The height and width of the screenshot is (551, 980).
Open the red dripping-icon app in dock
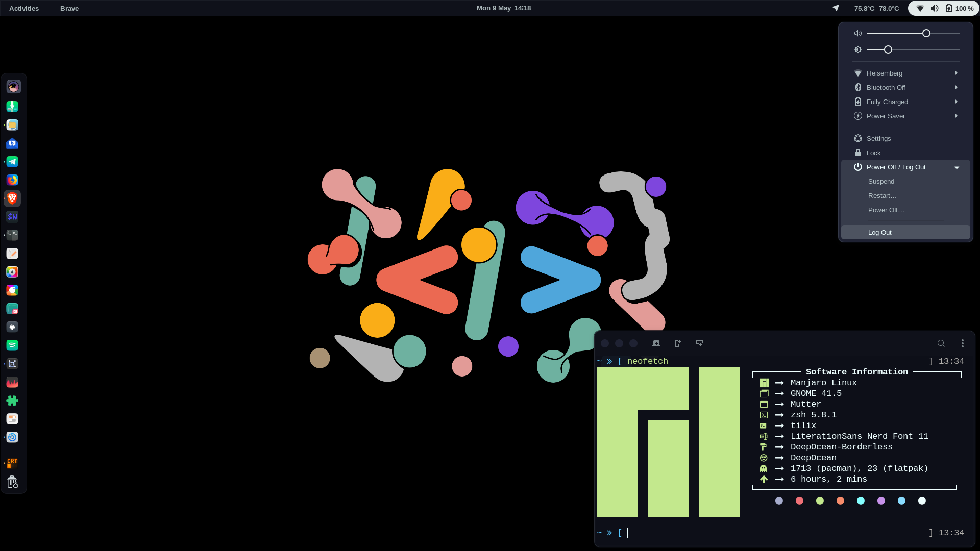[x=12, y=382]
